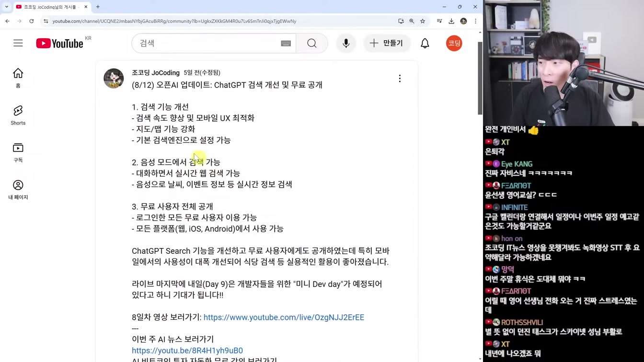
Task: Open the media control toolbar icon
Action: click(439, 21)
